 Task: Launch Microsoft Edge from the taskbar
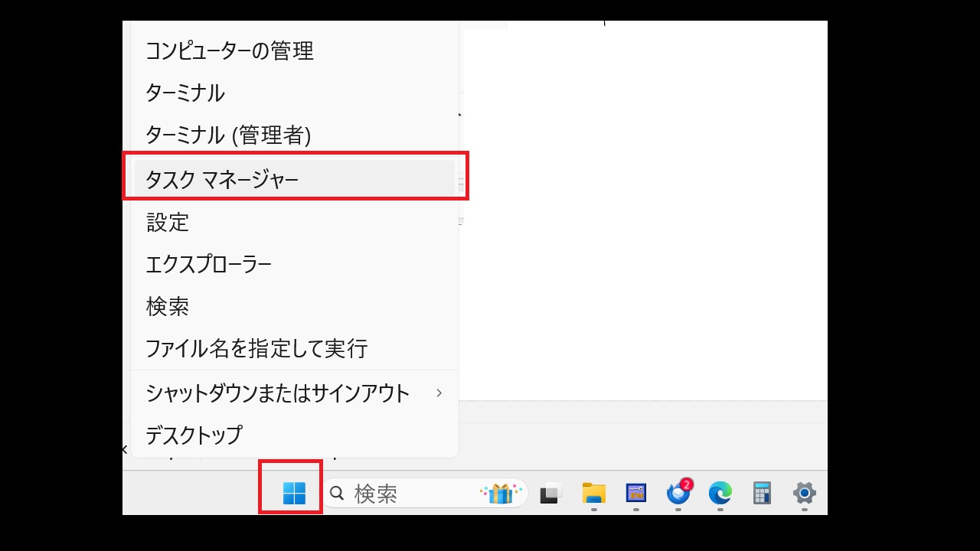pyautogui.click(x=720, y=493)
